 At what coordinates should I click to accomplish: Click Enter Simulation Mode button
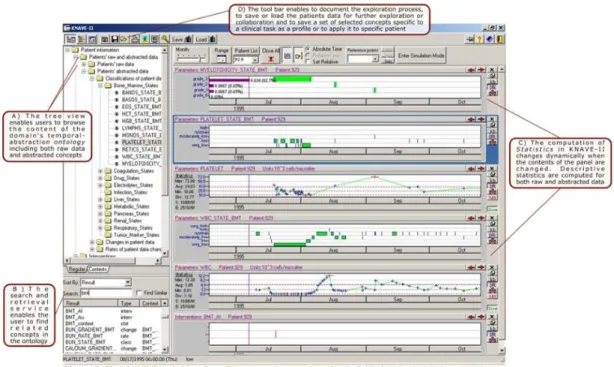tap(421, 56)
